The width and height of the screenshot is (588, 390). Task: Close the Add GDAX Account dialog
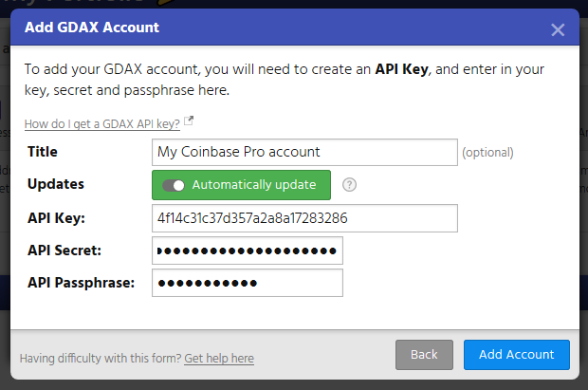558,29
